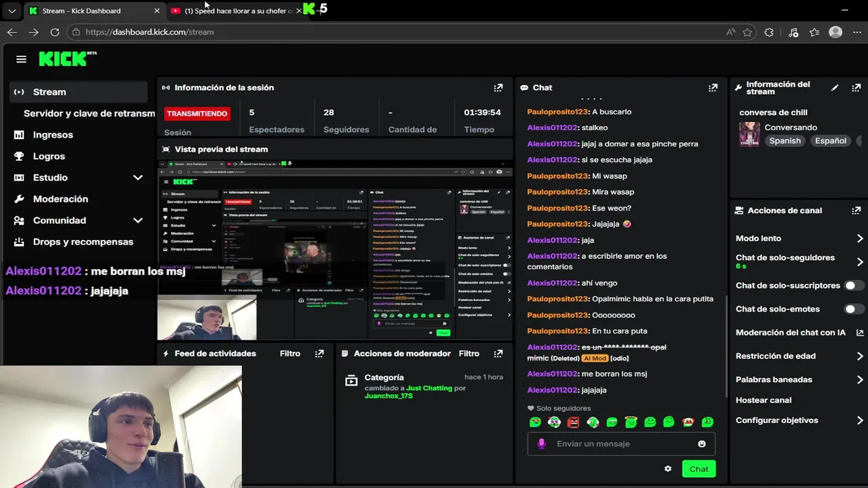Click the Español language tag
The height and width of the screenshot is (488, 868).
[x=830, y=141]
